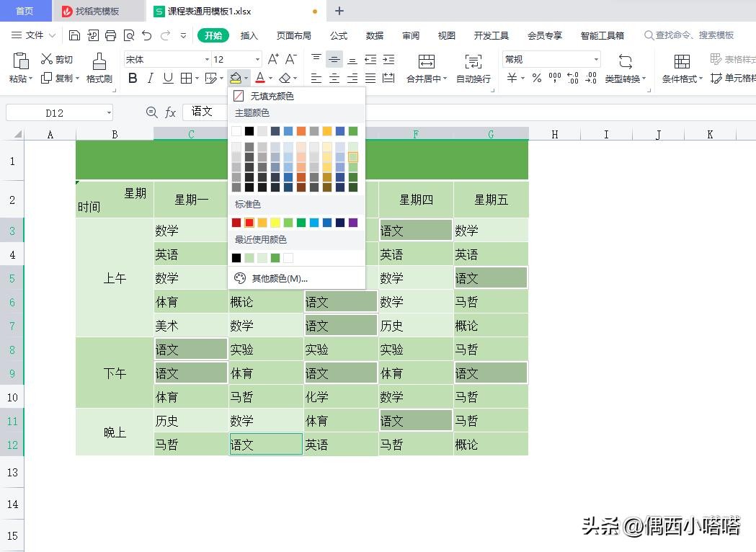Viewport: 756px width, 552px height.
Task: Click the font color A icon
Action: [x=260, y=78]
